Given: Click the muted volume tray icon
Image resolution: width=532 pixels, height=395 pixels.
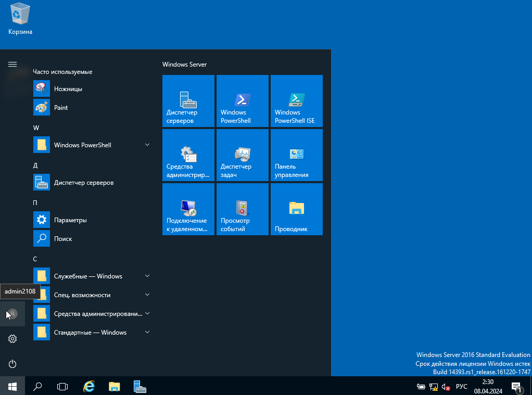Looking at the screenshot, I should pos(446,387).
